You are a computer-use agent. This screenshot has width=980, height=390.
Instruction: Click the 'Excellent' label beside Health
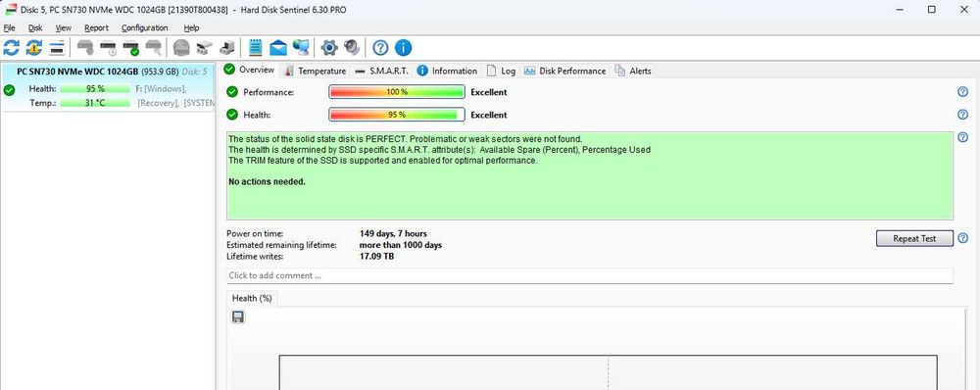point(489,115)
